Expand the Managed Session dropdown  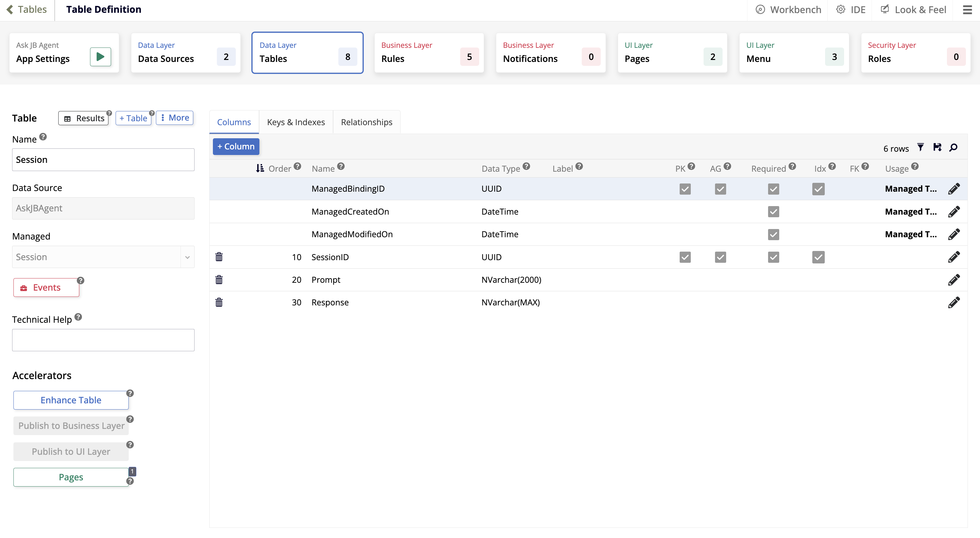coord(187,257)
